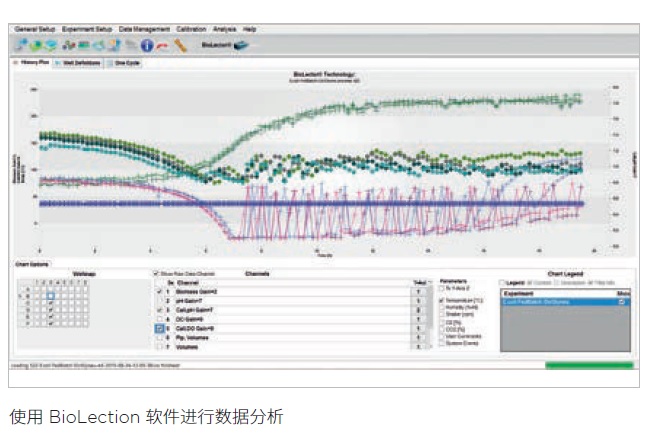Click the BioLector device icon
The image size is (662, 441).
click(241, 45)
